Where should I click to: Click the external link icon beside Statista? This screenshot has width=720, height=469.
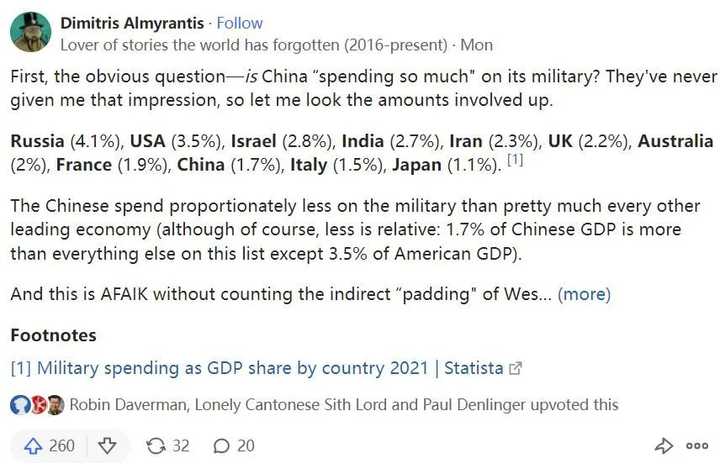click(516, 368)
